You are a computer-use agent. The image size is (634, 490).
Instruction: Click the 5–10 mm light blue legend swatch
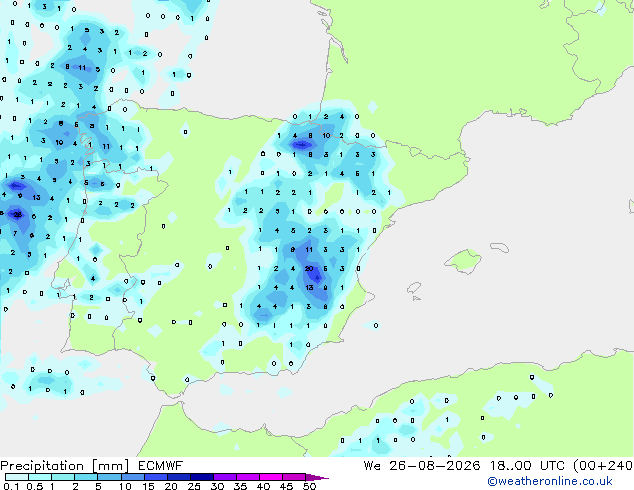(110, 477)
